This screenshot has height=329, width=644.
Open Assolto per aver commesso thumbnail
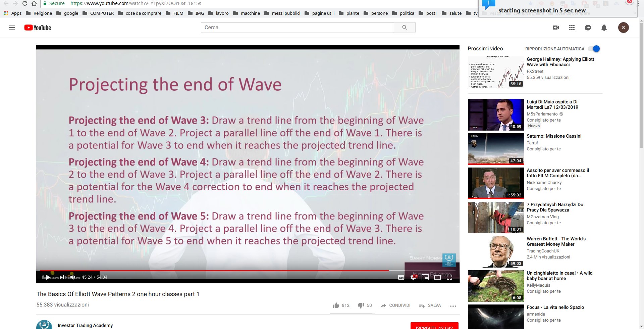[496, 183]
